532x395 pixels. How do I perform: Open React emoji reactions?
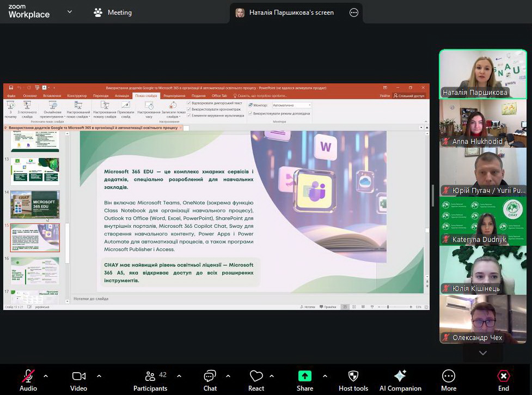[256, 376]
